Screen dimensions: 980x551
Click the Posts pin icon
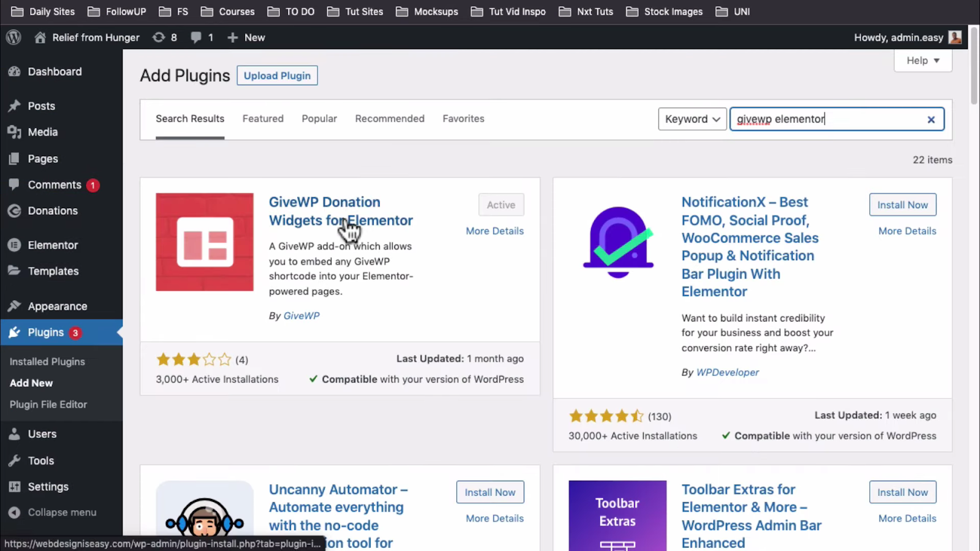[15, 106]
